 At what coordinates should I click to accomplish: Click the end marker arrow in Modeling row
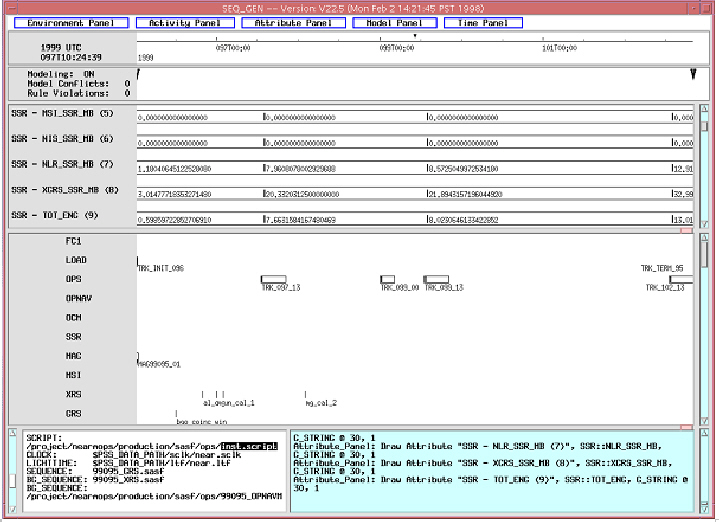693,75
